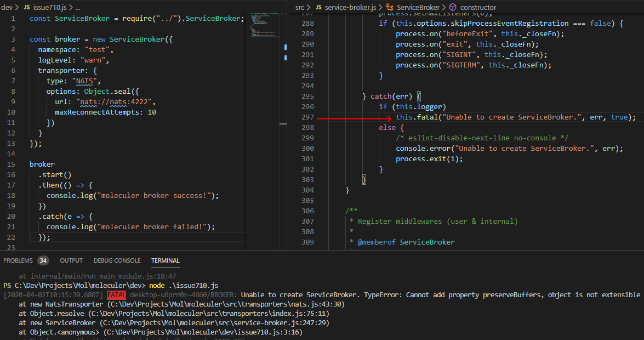Open the src folder breadcrumb
This screenshot has height=340, width=644.
[300, 7]
